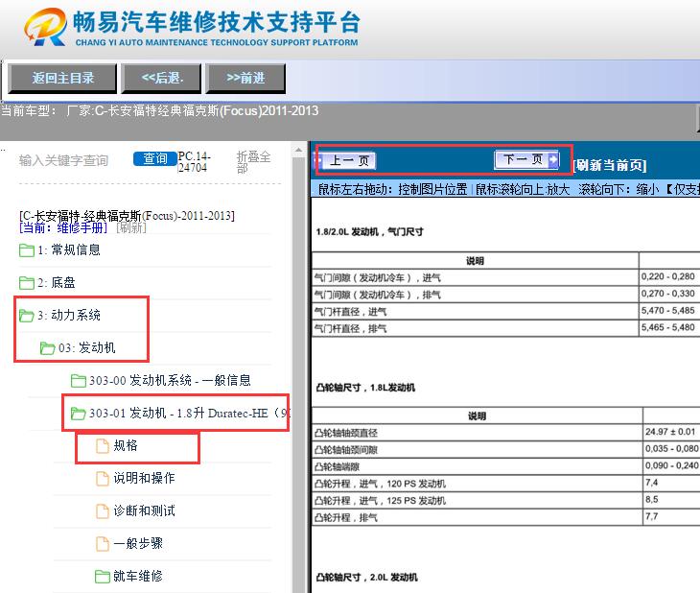Go forward with the >>前进 button
700x593 pixels.
(x=245, y=78)
